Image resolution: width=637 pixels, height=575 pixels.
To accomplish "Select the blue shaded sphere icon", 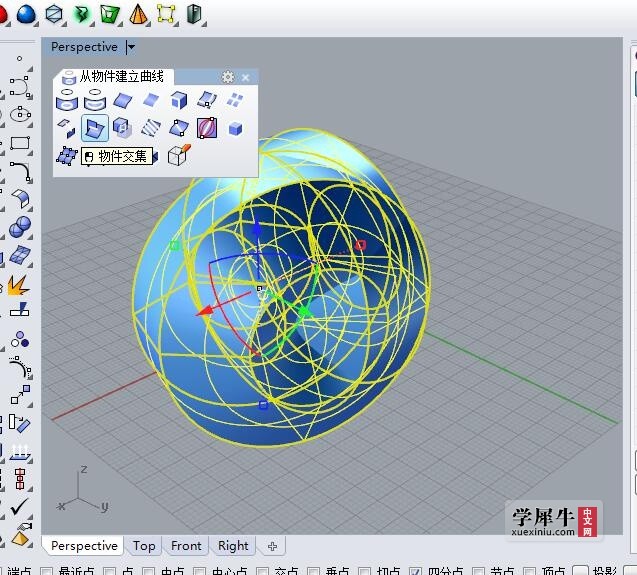I will pos(26,13).
